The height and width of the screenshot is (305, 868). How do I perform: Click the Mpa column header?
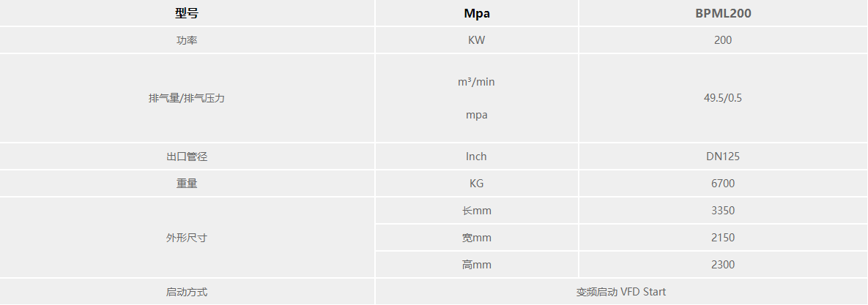476,13
